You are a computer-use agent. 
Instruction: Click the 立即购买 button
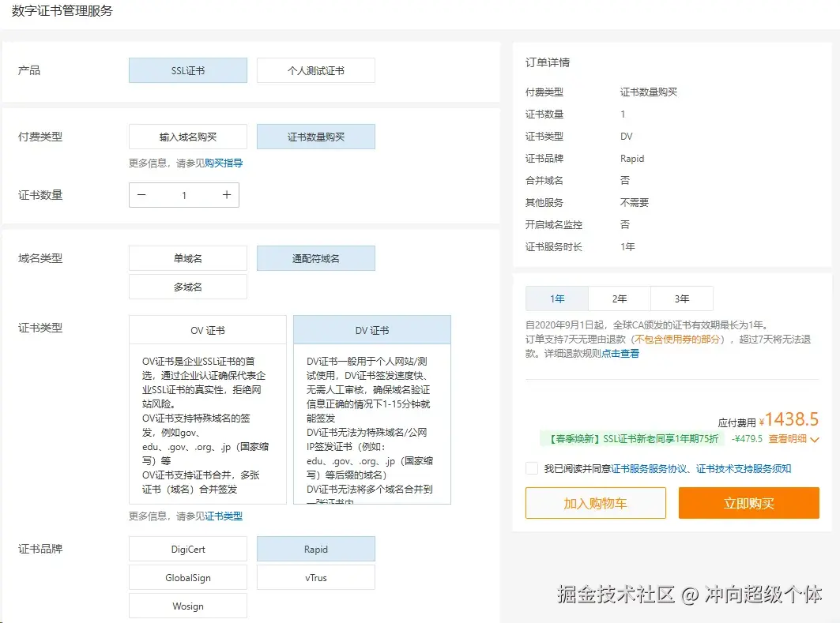click(x=749, y=503)
